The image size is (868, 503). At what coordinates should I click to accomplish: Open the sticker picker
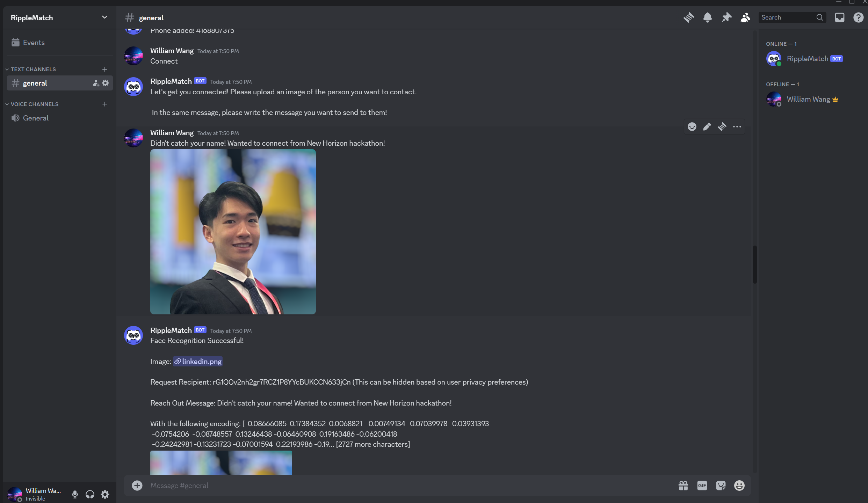click(x=721, y=486)
